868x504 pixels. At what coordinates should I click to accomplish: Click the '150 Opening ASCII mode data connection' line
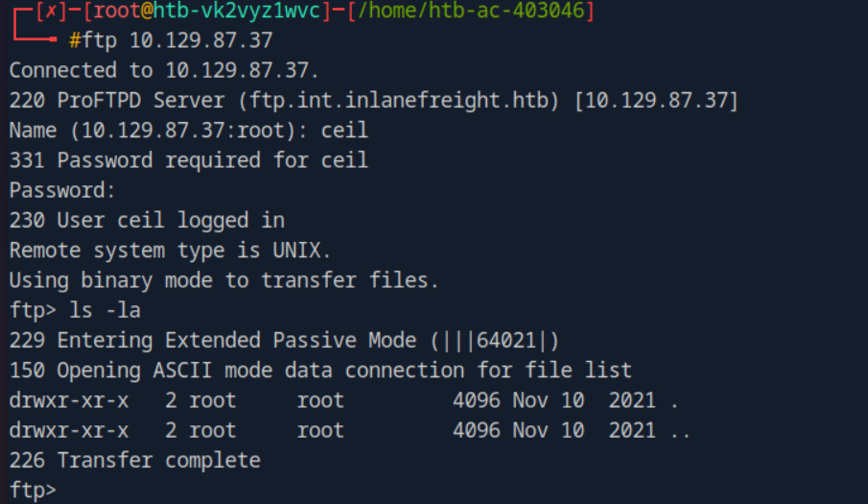[x=320, y=370]
